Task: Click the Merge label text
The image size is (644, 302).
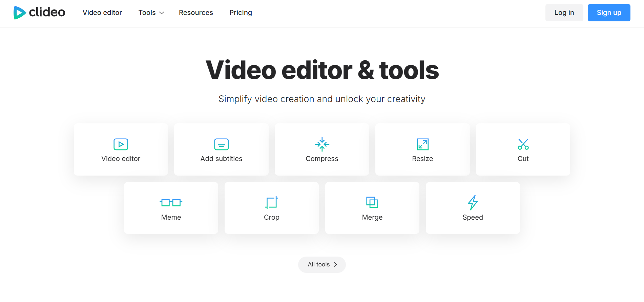Action: (x=372, y=217)
